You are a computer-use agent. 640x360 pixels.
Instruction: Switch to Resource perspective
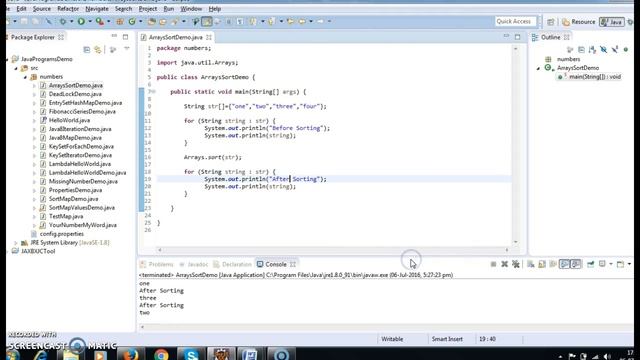pyautogui.click(x=578, y=22)
